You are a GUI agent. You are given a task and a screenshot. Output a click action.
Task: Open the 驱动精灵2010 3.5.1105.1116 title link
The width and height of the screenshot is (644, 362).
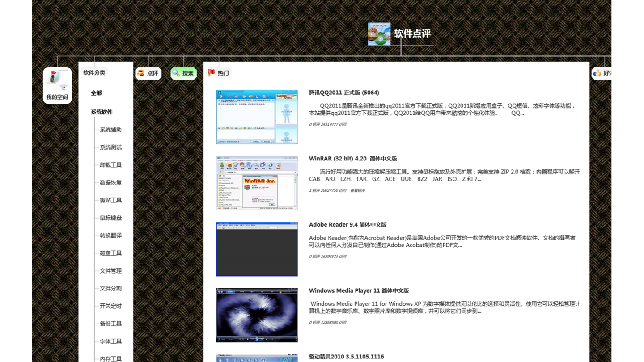[x=346, y=357]
